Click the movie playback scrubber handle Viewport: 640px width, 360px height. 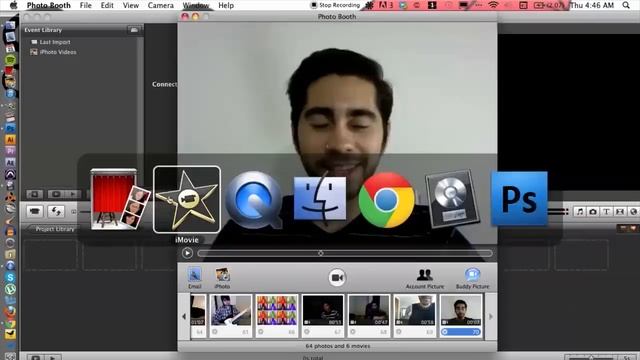tap(321, 253)
